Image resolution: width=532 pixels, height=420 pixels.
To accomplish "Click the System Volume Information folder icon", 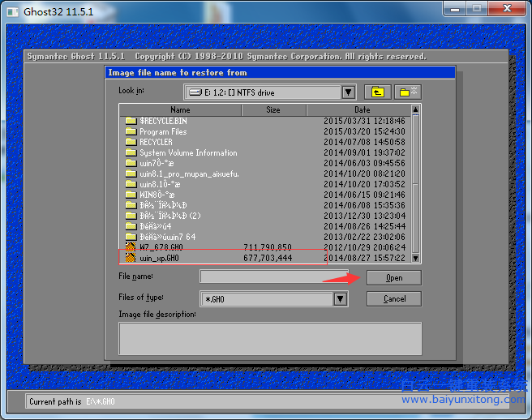I will [x=131, y=152].
